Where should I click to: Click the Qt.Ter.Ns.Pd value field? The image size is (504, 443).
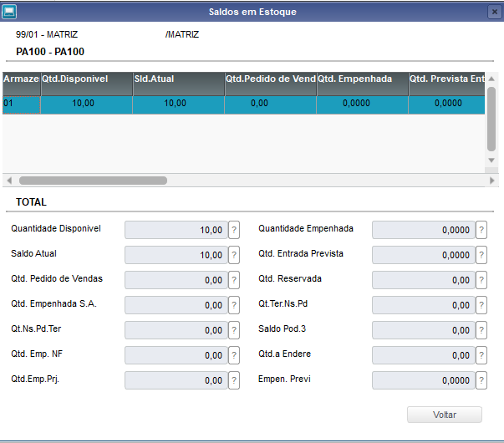coord(424,305)
